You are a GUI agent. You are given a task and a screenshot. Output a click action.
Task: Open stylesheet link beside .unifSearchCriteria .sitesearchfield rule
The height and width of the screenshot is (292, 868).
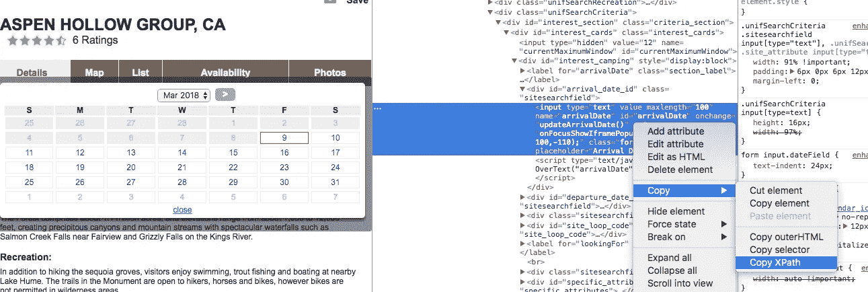[x=860, y=25]
